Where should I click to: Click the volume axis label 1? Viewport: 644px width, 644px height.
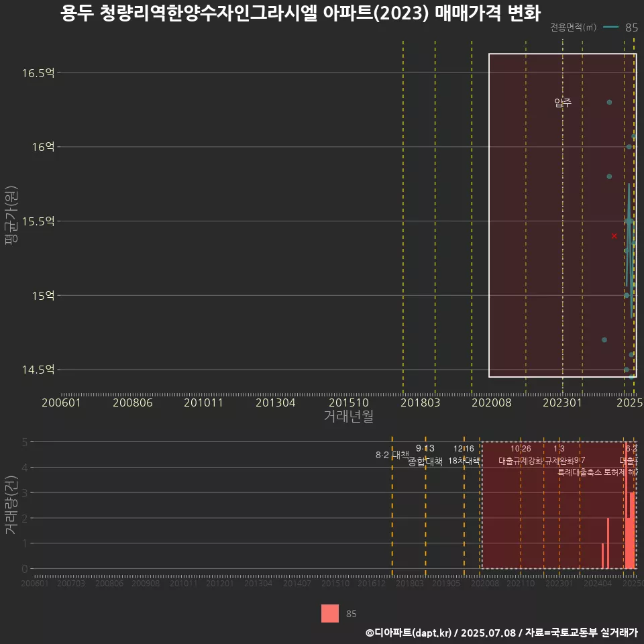click(x=25, y=543)
